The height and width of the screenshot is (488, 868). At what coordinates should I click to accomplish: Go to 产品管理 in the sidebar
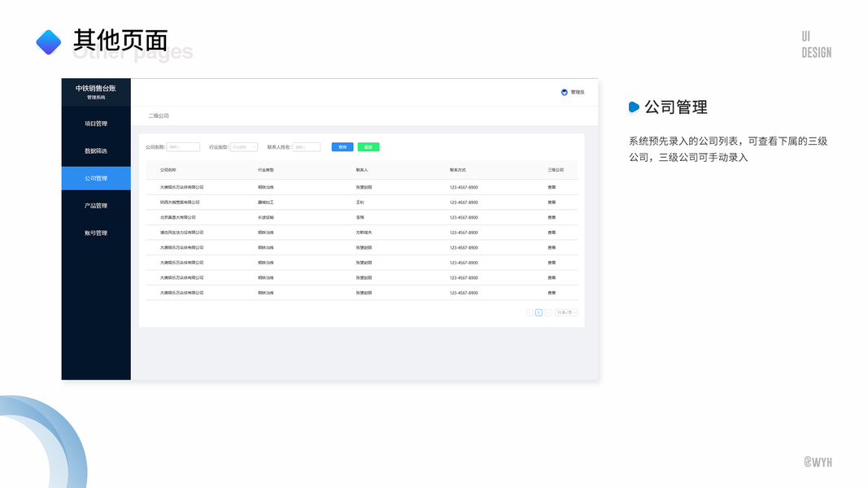point(96,206)
